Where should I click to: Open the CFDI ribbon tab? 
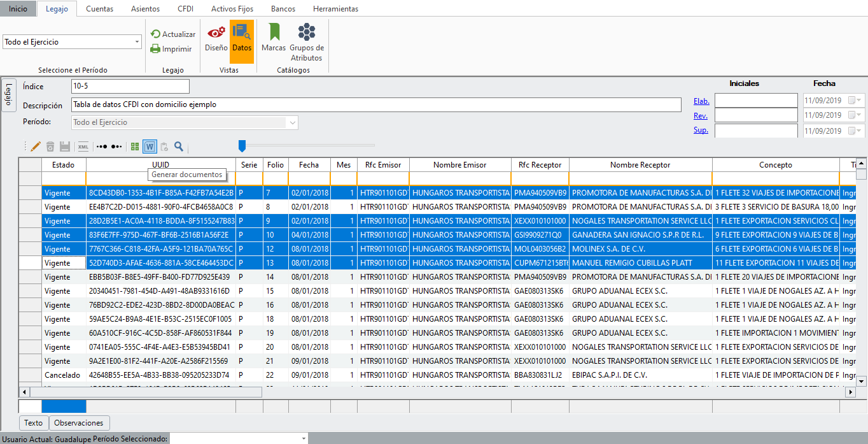coord(185,9)
